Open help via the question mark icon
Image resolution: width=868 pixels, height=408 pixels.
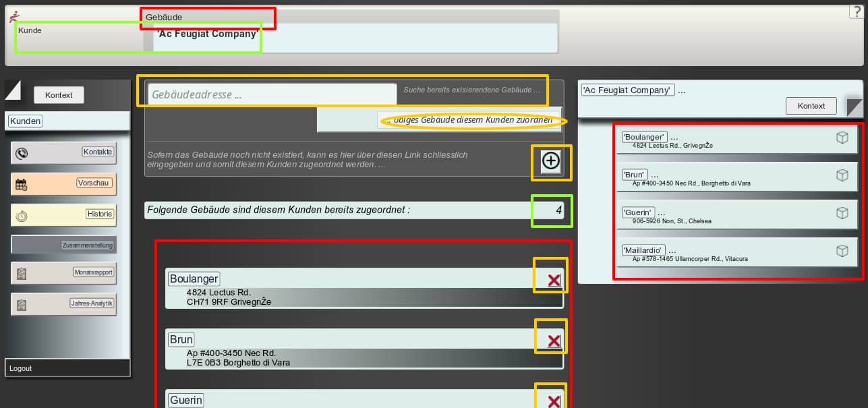point(859,11)
